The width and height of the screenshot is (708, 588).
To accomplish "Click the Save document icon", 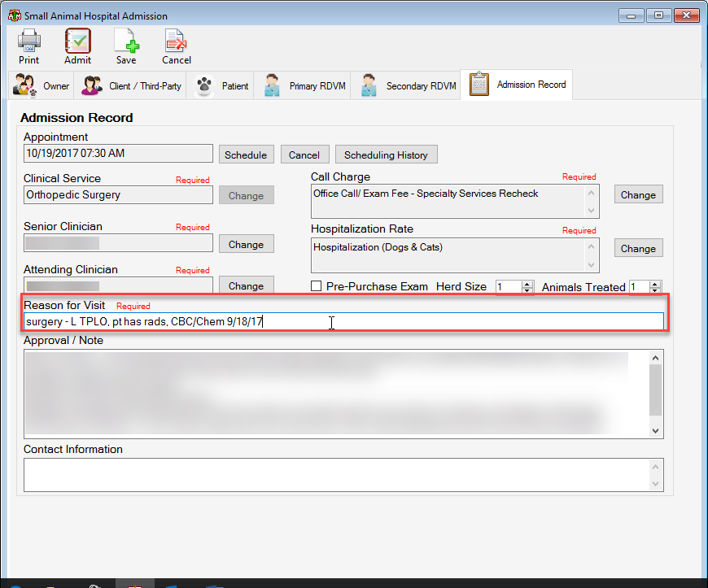I will pos(126,41).
